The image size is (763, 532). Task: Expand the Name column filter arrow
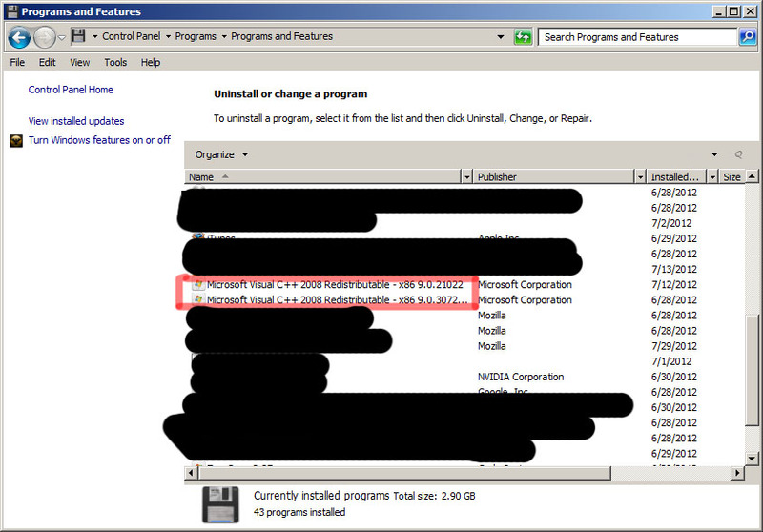[x=466, y=177]
